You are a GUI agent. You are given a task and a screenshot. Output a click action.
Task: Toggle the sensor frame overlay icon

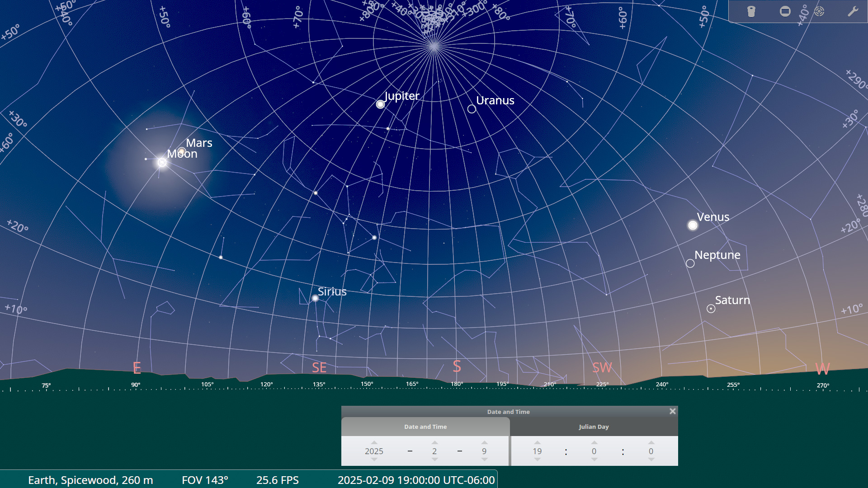[785, 11]
